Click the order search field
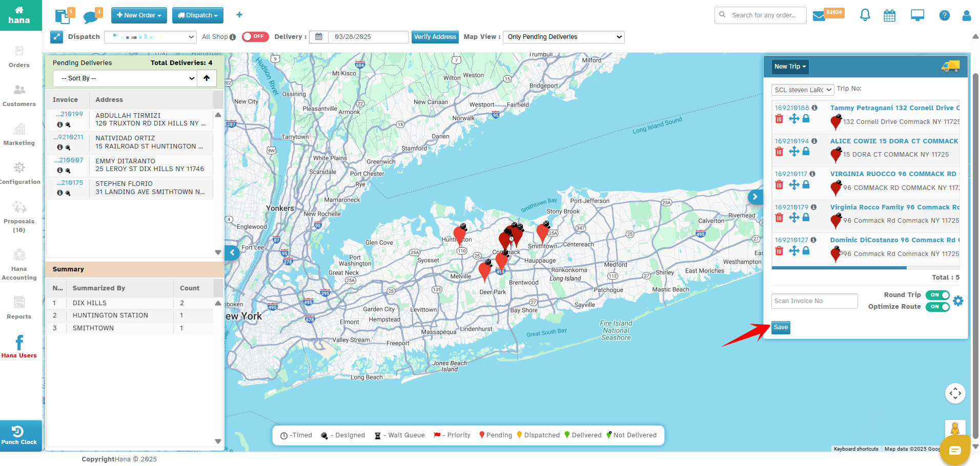This screenshot has height=466, width=980. coord(761,15)
